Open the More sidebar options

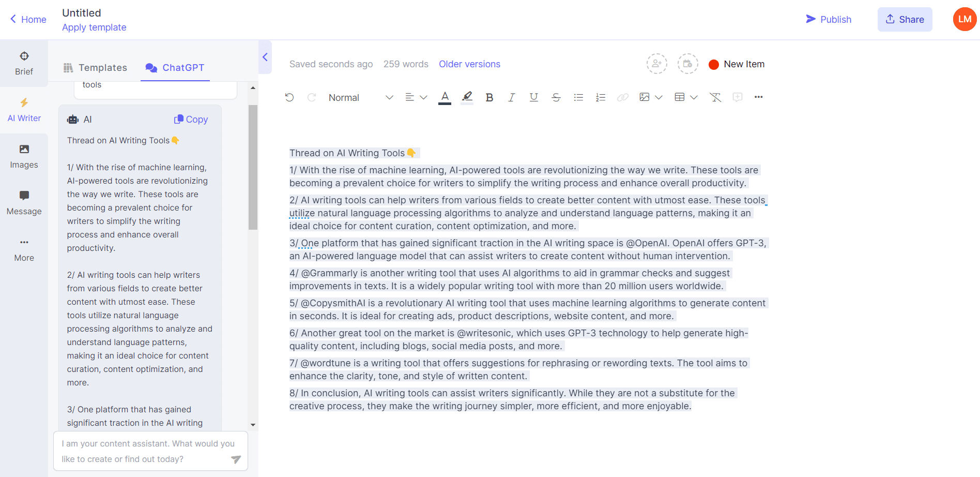pyautogui.click(x=24, y=249)
